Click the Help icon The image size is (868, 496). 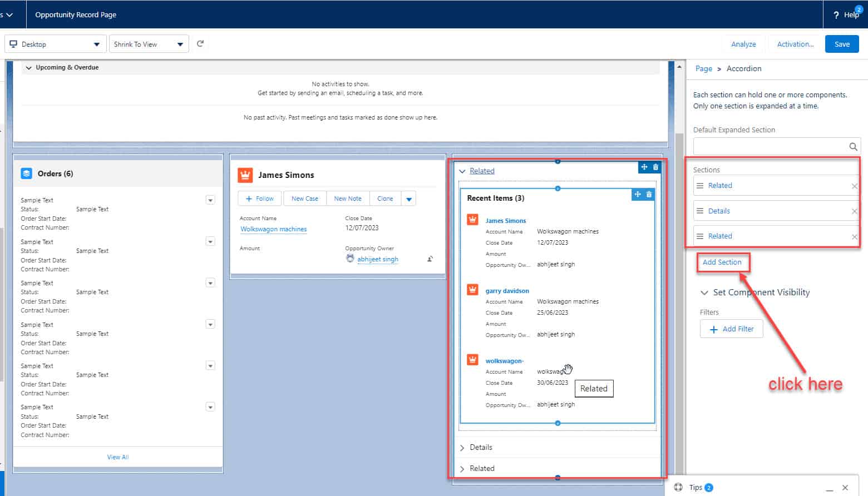point(837,14)
